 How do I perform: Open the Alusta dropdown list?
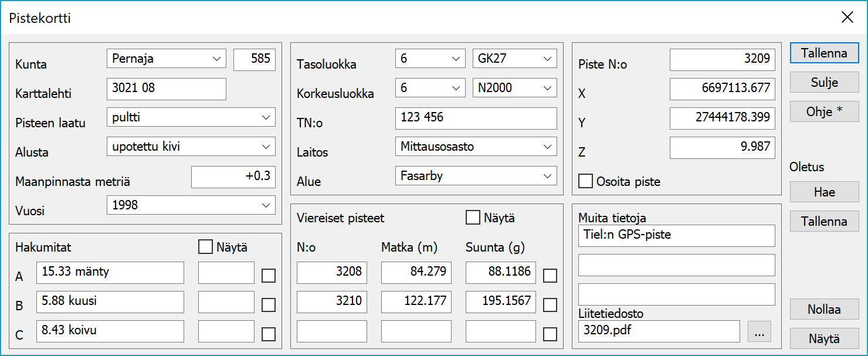pos(191,147)
